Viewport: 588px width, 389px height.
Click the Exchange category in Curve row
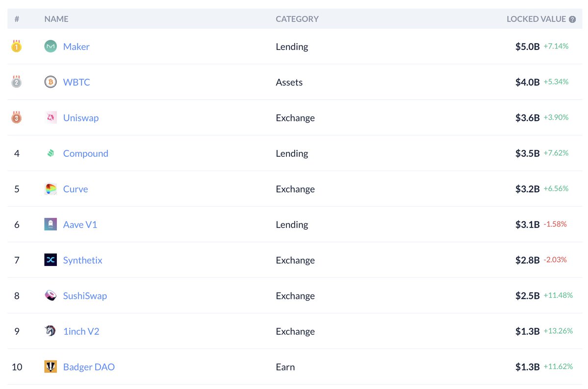tap(295, 189)
